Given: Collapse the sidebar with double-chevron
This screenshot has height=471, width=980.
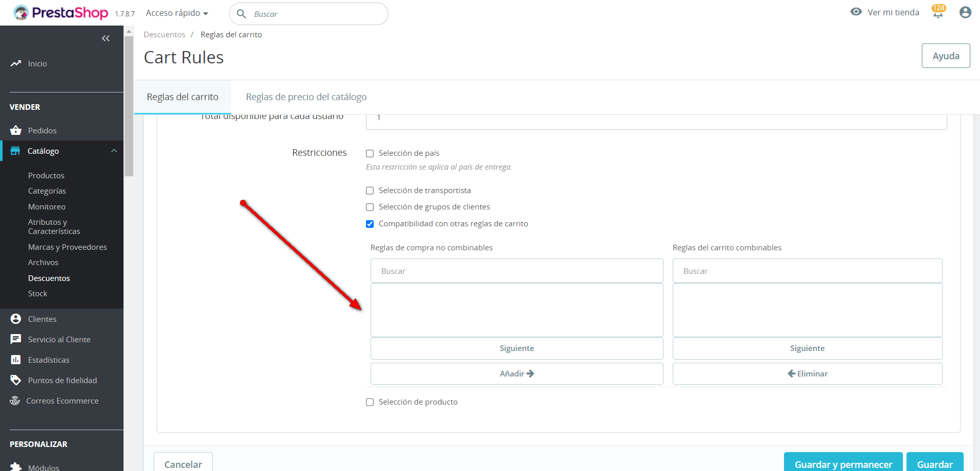Looking at the screenshot, I should 106,38.
